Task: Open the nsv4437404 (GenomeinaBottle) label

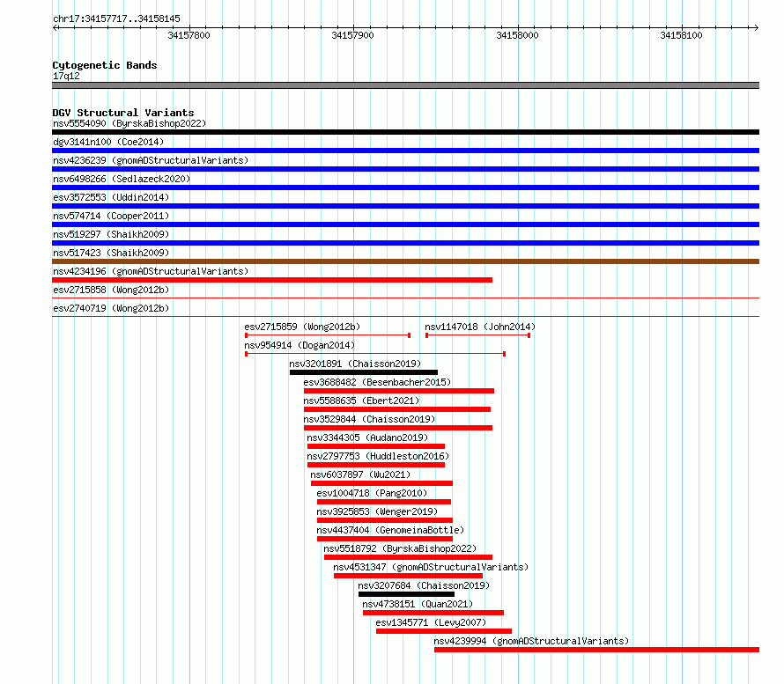Action: click(390, 530)
